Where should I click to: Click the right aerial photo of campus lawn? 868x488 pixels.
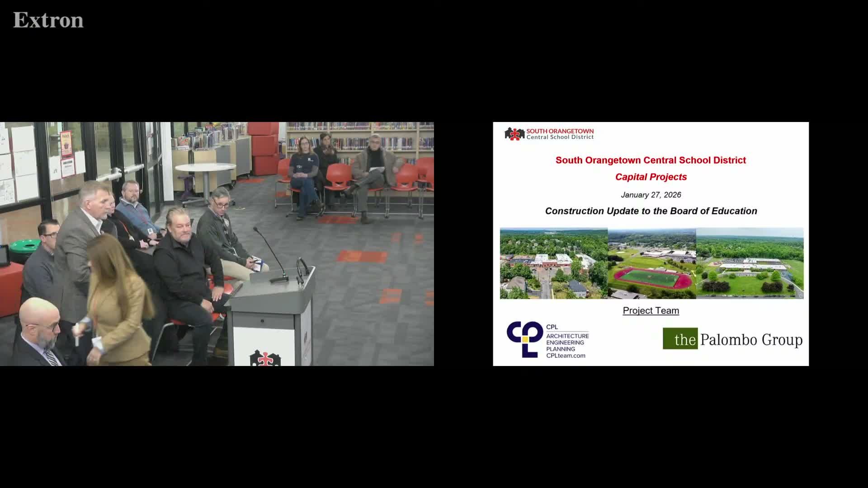coord(750,263)
